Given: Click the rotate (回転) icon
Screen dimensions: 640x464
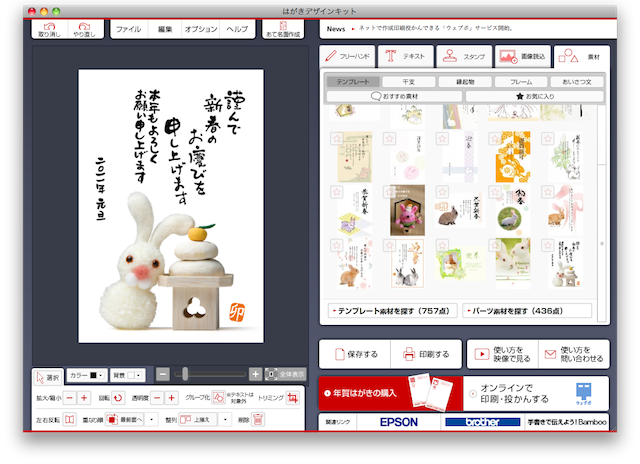Looking at the screenshot, I should click(x=117, y=398).
